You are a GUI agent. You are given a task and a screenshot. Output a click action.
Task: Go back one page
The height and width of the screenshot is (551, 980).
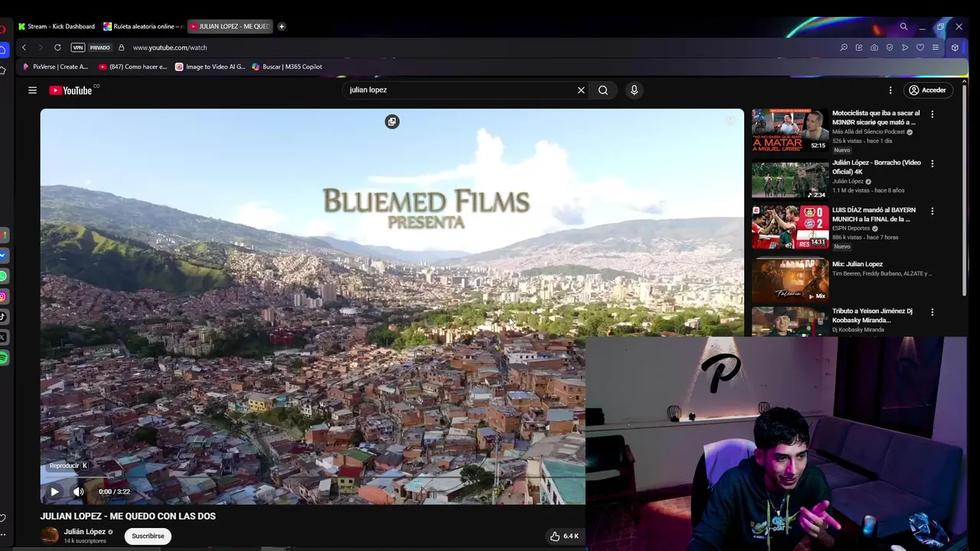pos(24,47)
